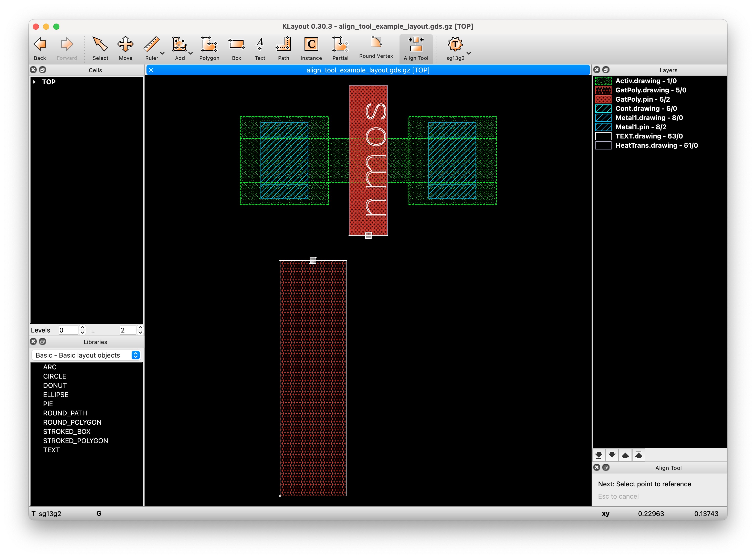Undock the Layers panel
The height and width of the screenshot is (558, 756).
606,70
